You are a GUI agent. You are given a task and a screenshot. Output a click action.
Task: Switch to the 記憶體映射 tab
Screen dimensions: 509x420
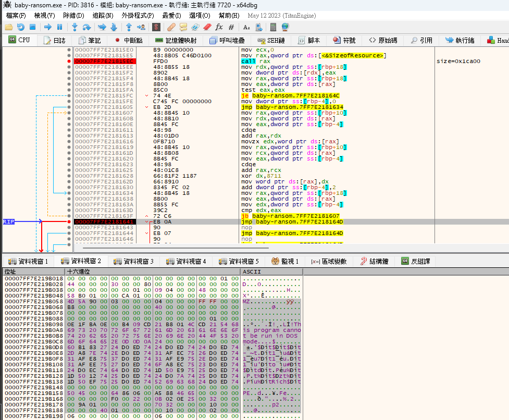tap(176, 40)
